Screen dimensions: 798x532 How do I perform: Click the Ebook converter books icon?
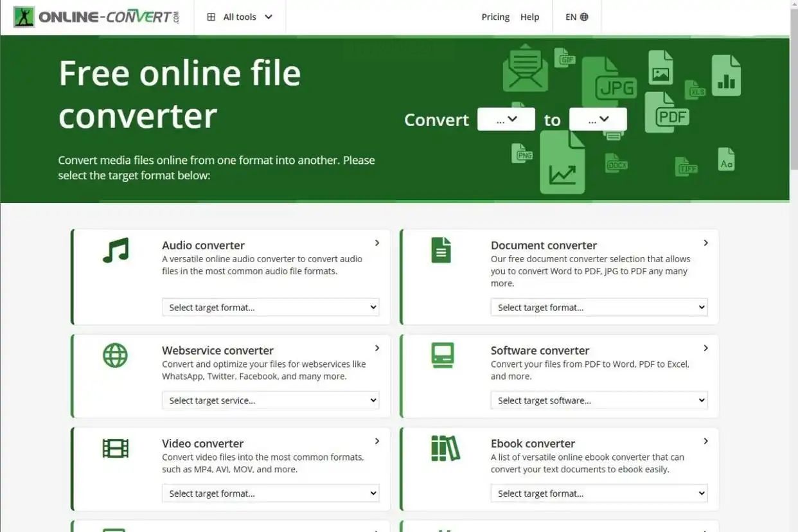445,448
